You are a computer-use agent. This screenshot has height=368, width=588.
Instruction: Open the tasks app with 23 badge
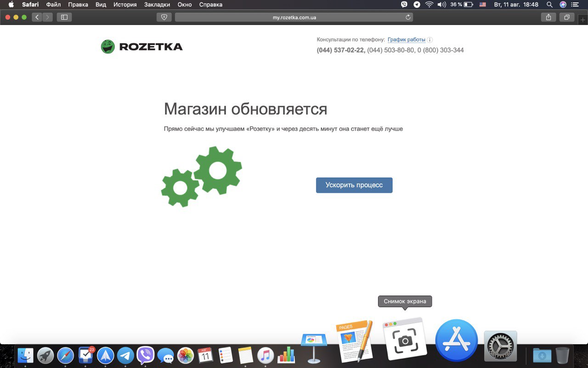click(85, 355)
